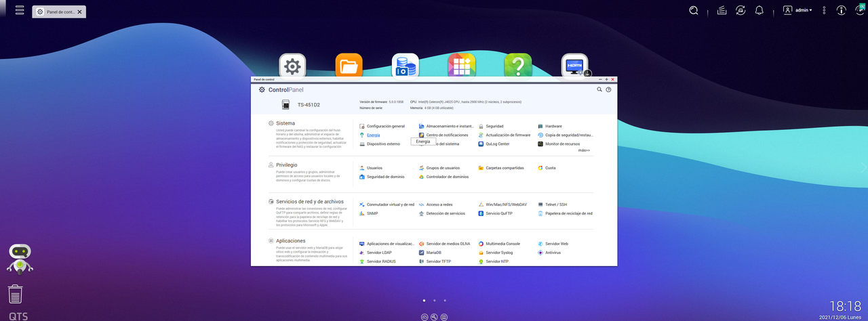Click the top bar search magnifier
Viewport: 868px width, 321px height.
(694, 10)
